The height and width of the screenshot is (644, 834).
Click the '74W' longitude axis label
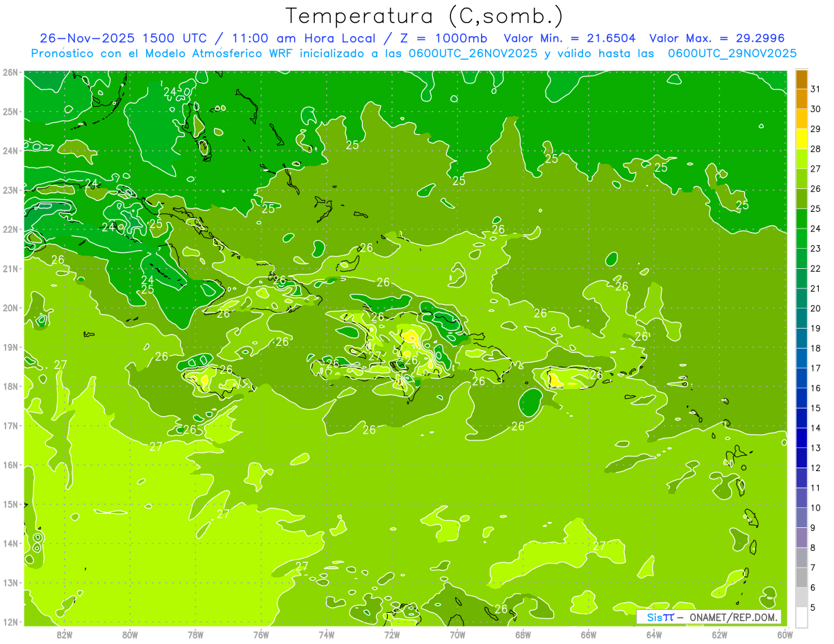(327, 634)
